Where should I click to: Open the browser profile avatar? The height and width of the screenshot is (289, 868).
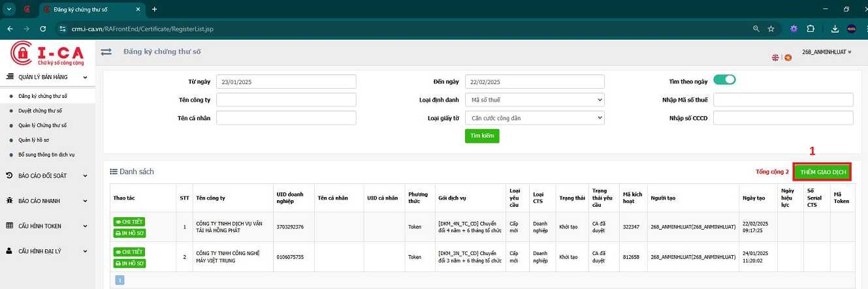(x=852, y=29)
